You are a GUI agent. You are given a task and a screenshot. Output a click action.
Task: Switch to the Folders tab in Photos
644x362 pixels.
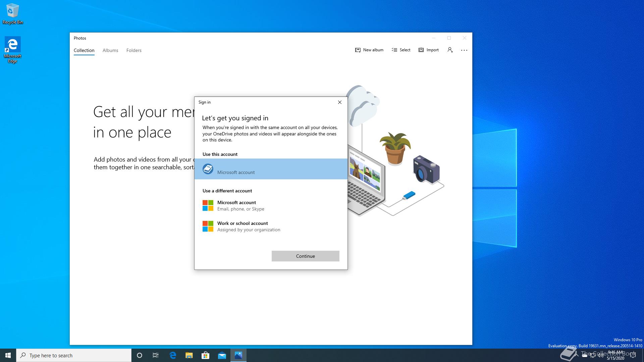134,50
